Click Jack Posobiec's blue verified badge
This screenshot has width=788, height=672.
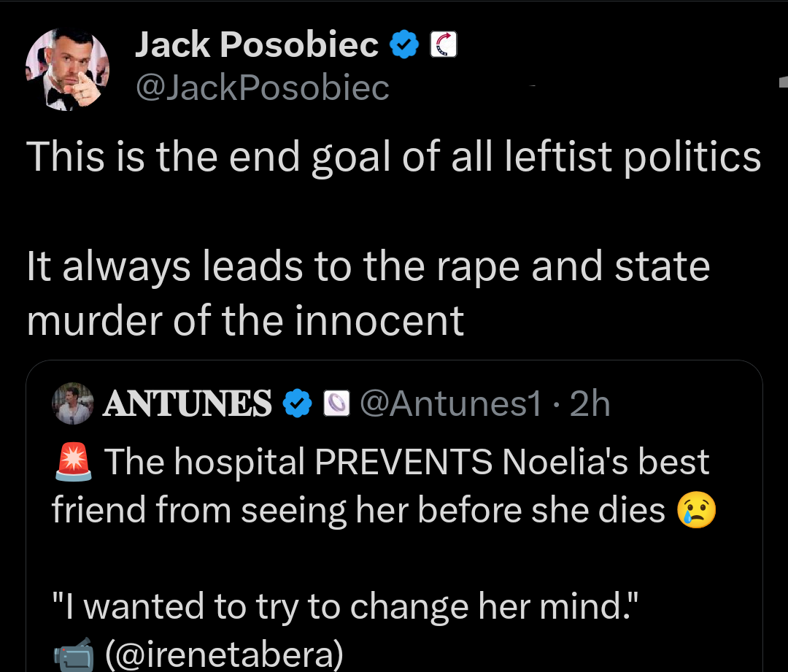pos(403,43)
